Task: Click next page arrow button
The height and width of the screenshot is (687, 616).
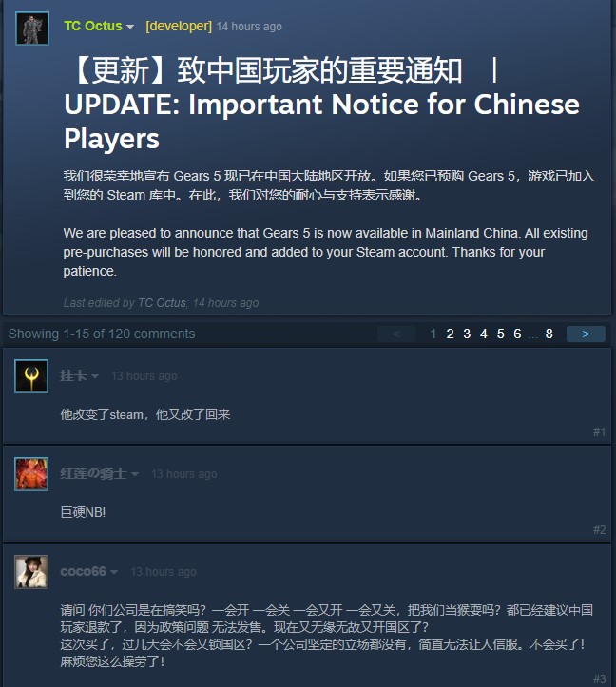Action: tap(586, 334)
